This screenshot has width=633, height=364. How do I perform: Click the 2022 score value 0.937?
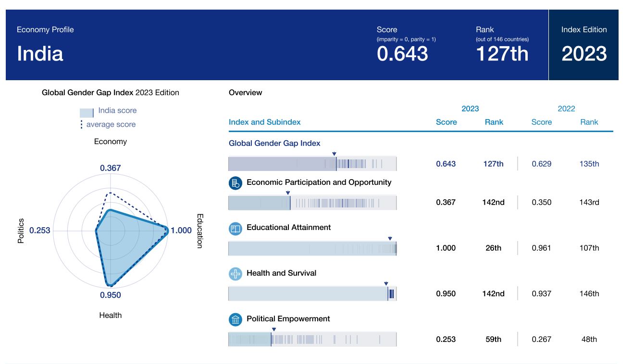542,294
